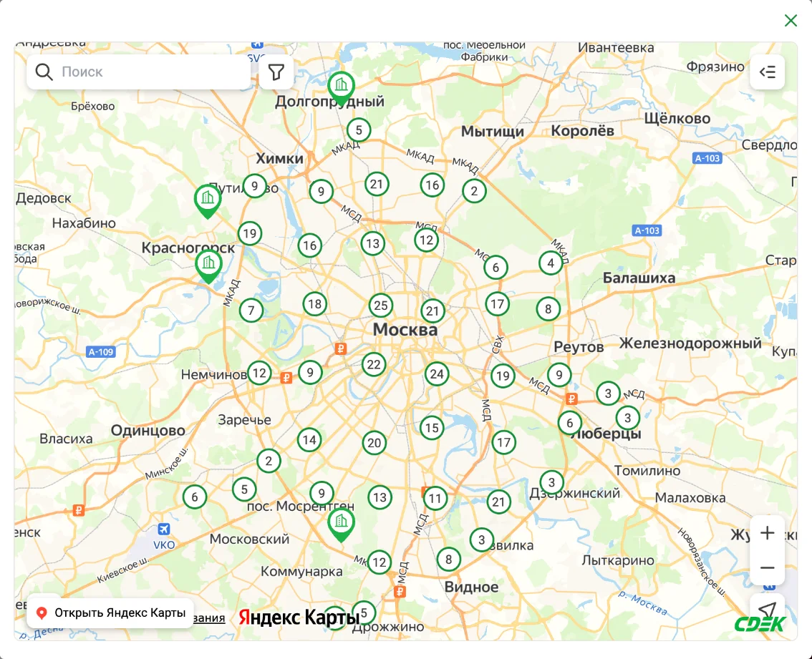Open the cluster of 22 points
The image size is (812, 659).
(x=374, y=364)
